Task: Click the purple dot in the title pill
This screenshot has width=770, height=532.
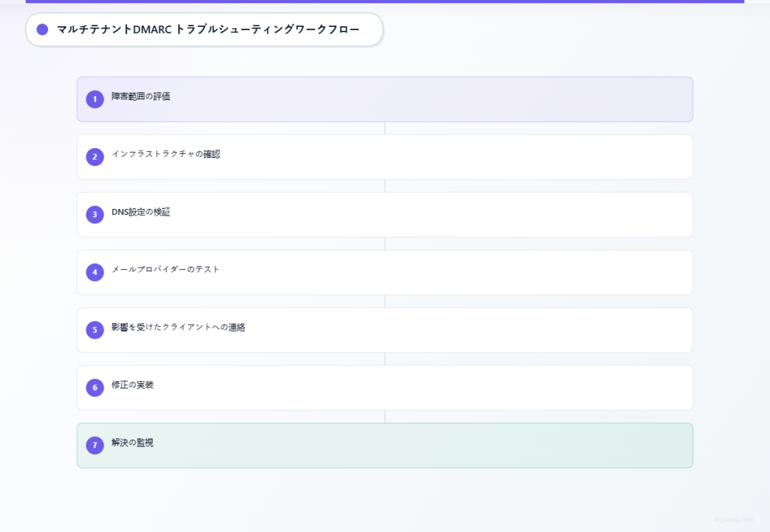Action: [x=41, y=29]
